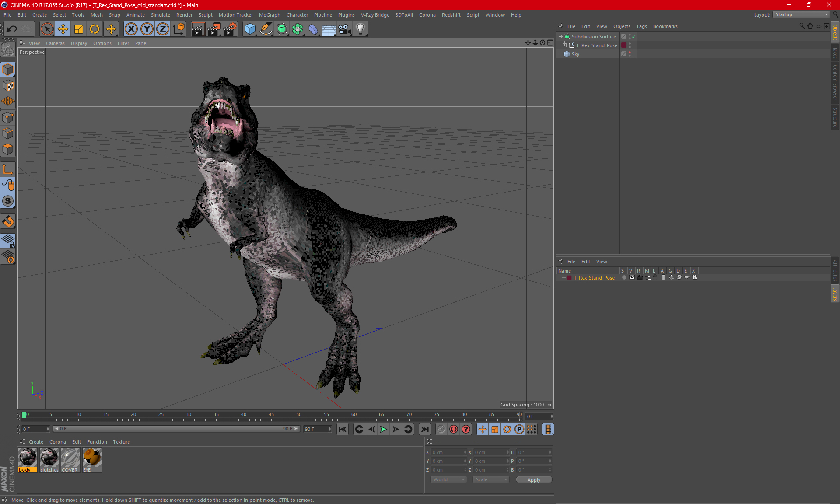Click T_Rex_Stand_Pose layer red color swatch

[x=569, y=278]
